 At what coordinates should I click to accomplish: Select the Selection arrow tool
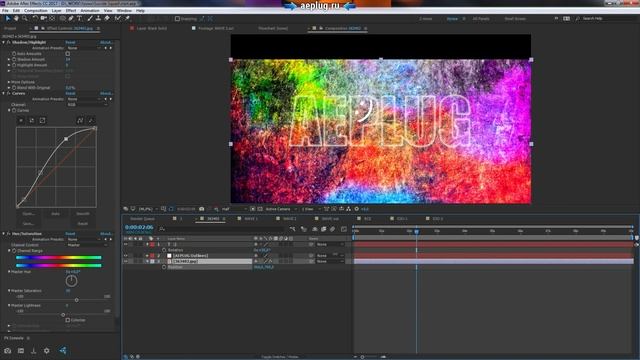point(7,18)
